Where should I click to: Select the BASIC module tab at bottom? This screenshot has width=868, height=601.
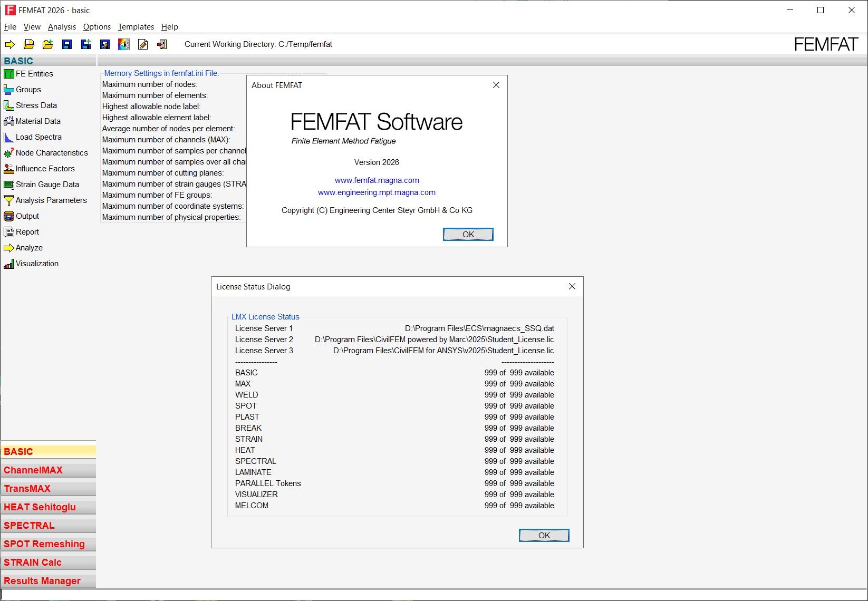[49, 452]
